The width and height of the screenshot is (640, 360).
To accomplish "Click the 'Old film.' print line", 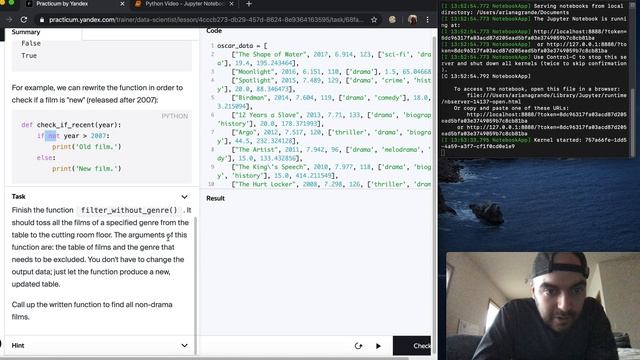I will coord(87,147).
